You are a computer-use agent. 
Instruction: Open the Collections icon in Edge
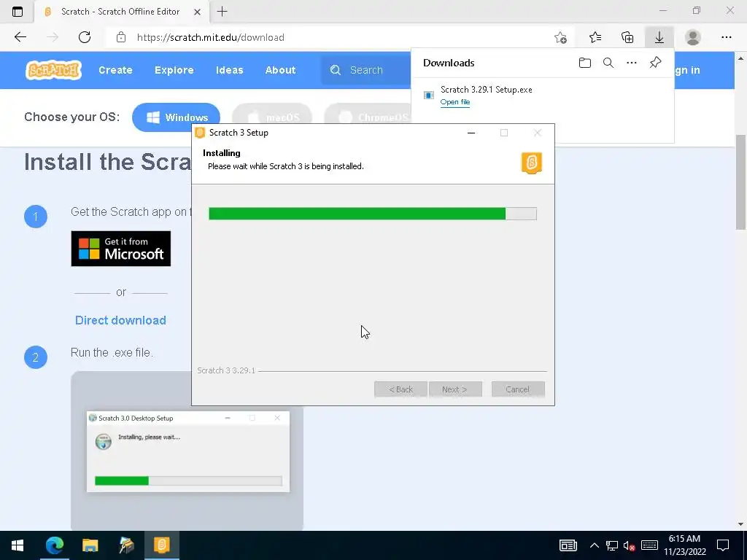[x=627, y=37]
